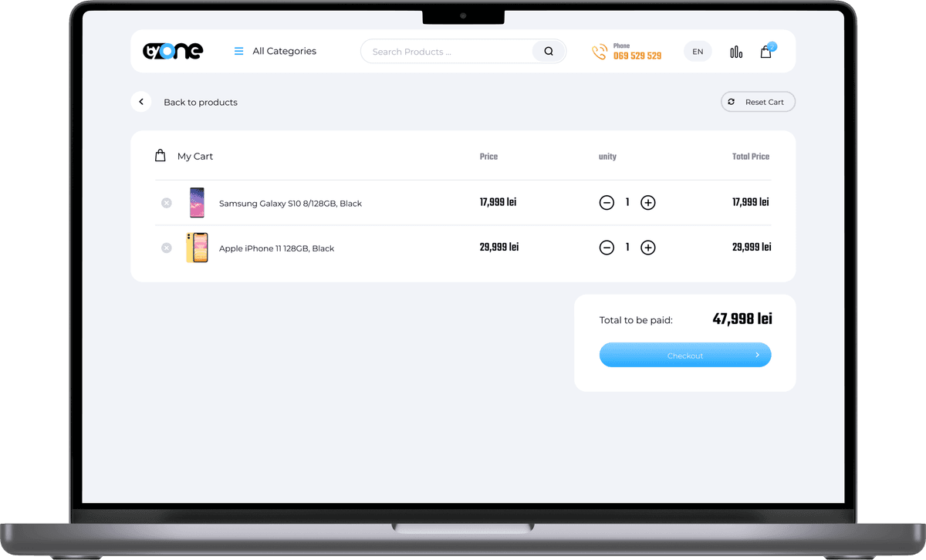Viewport: 926px width, 560px height.
Task: Click the 47,998 lei total amount
Action: [x=742, y=319]
